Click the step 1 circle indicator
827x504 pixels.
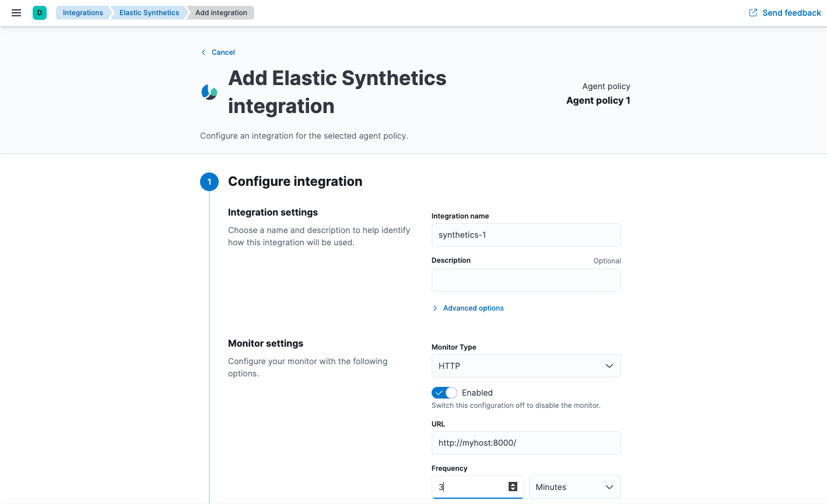(209, 181)
